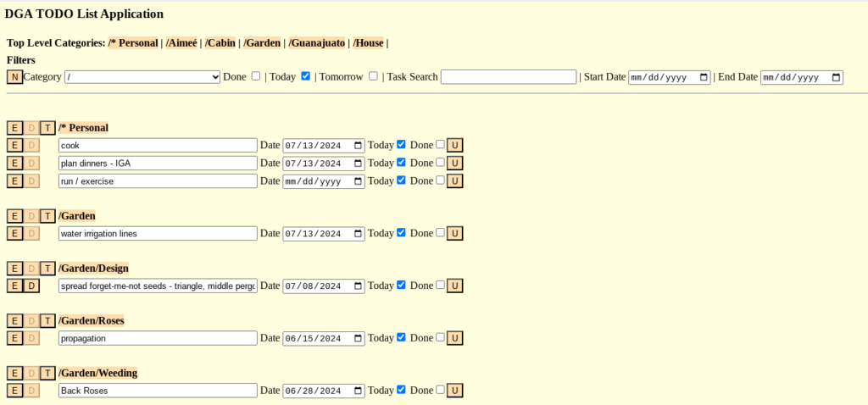Open the /Garden/Roses category heading
Image resolution: width=868 pixels, height=405 pixels.
(92, 321)
